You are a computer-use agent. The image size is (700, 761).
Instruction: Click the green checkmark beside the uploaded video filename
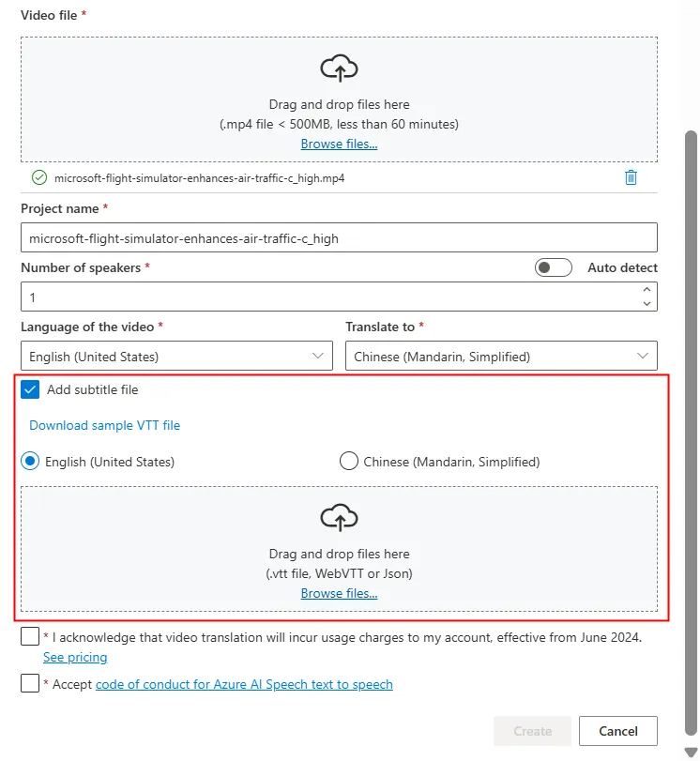[x=39, y=177]
